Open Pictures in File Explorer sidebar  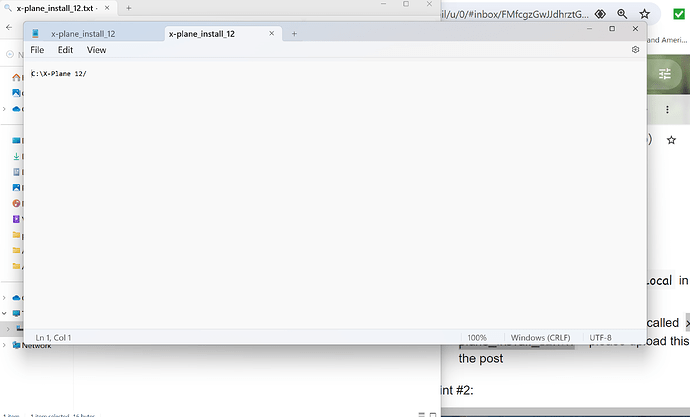16,187
